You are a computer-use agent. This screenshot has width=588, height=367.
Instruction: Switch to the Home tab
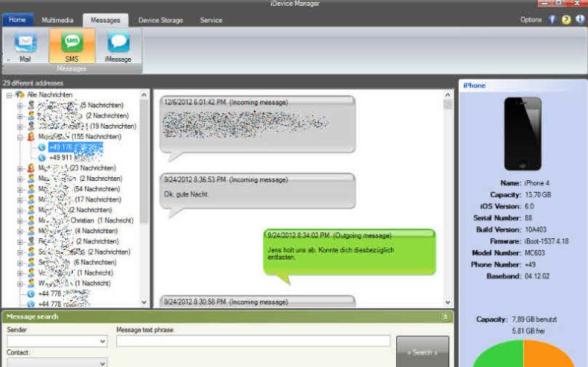point(17,20)
